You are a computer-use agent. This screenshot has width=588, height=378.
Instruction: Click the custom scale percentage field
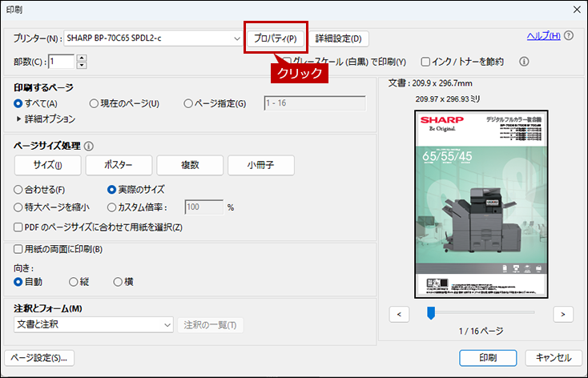click(204, 207)
